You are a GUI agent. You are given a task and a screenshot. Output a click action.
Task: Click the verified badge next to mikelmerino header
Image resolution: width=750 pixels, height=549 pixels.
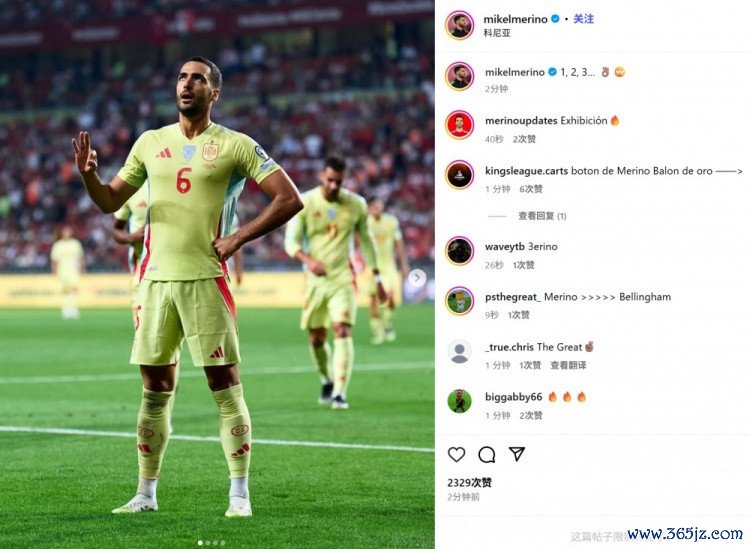pos(555,19)
